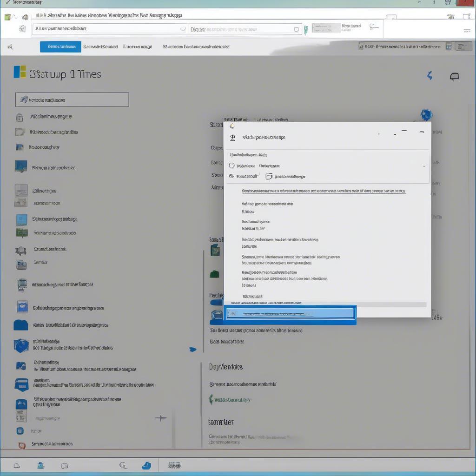Click the refresh icon left of the address field
This screenshot has height=476, width=476.
point(22,29)
